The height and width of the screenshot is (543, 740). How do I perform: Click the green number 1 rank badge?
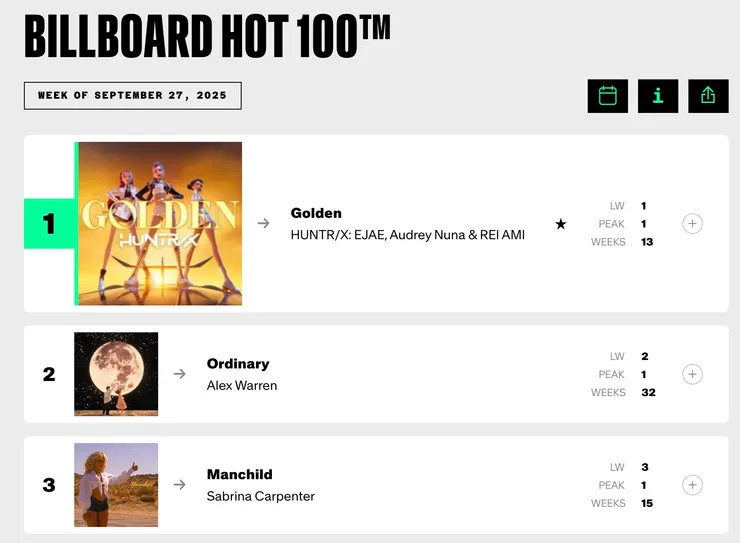[x=49, y=224]
